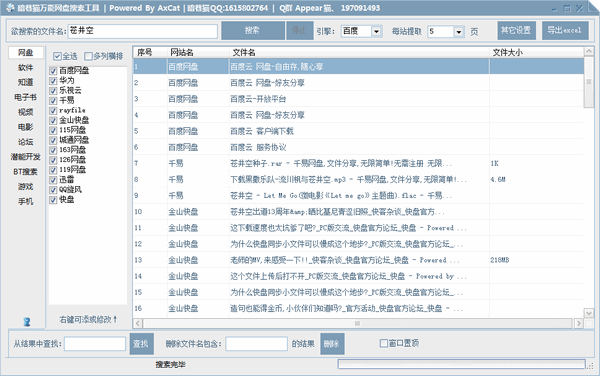Screen dimensions: 600x376
Task: Focus the 从结果中查找 input field
Action: 95,344
